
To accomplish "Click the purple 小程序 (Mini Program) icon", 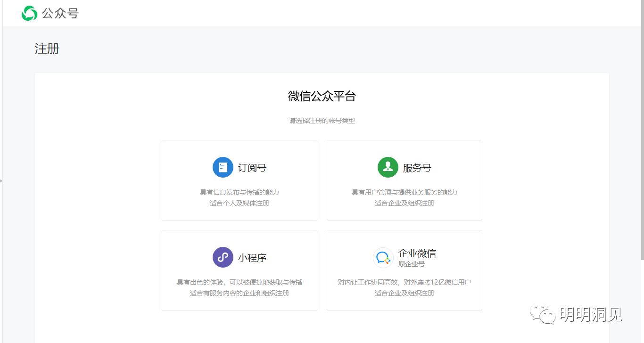I will click(223, 257).
